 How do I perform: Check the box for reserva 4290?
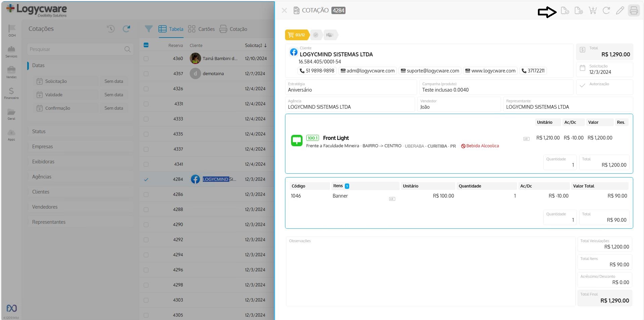click(146, 225)
